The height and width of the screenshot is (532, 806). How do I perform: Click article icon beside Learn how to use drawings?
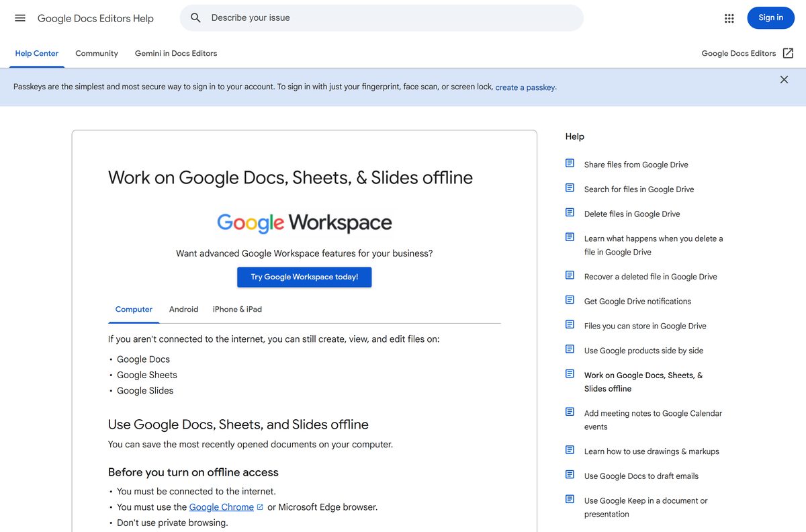(x=570, y=450)
